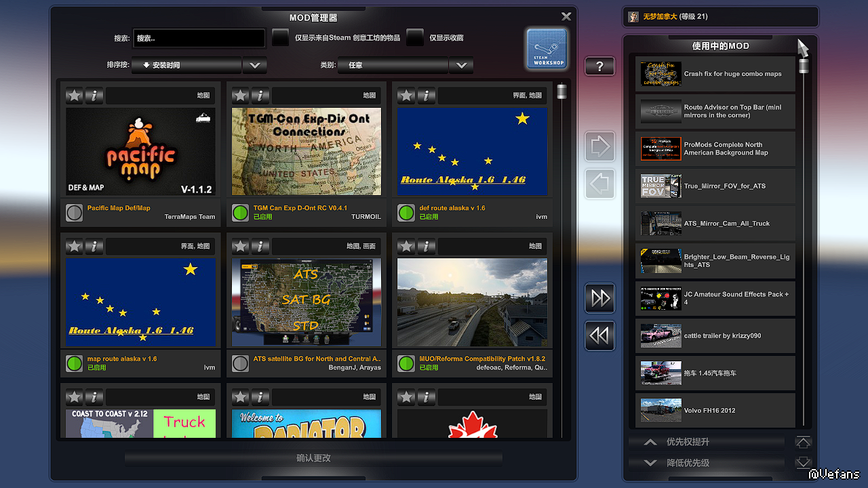Click 优先权提升 to raise priority
This screenshot has height=488, width=868.
tap(707, 442)
